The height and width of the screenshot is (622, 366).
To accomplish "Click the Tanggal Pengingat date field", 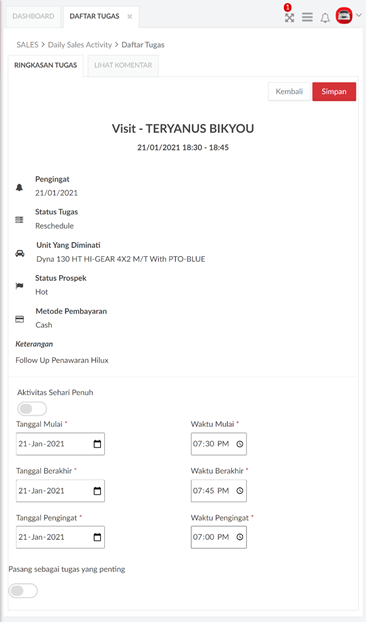I will coord(60,537).
